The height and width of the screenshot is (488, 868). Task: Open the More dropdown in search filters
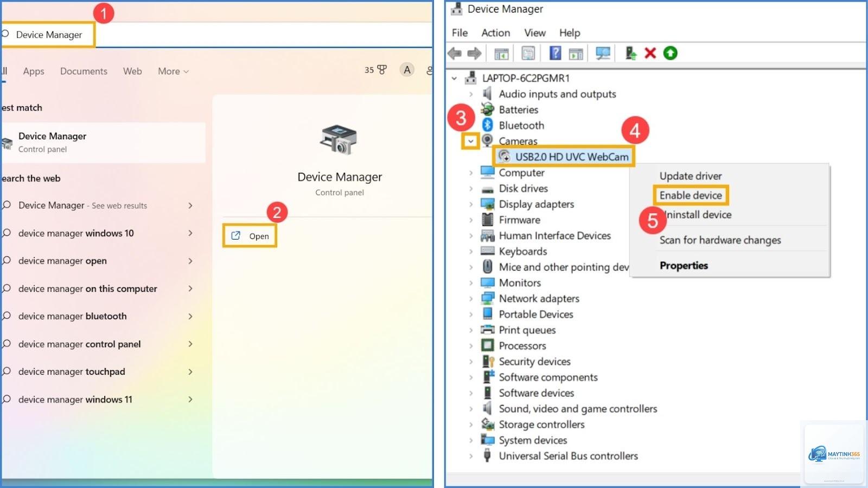tap(173, 71)
